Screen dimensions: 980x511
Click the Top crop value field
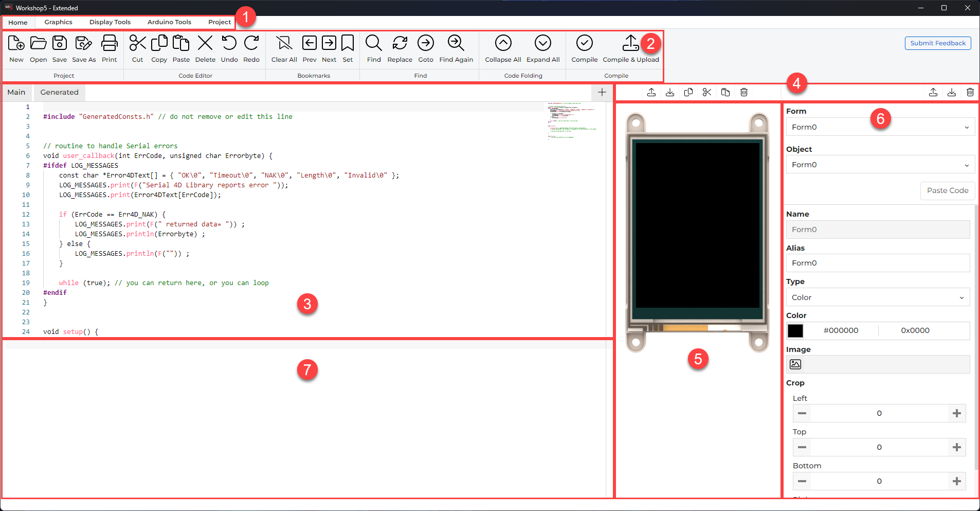pos(879,447)
